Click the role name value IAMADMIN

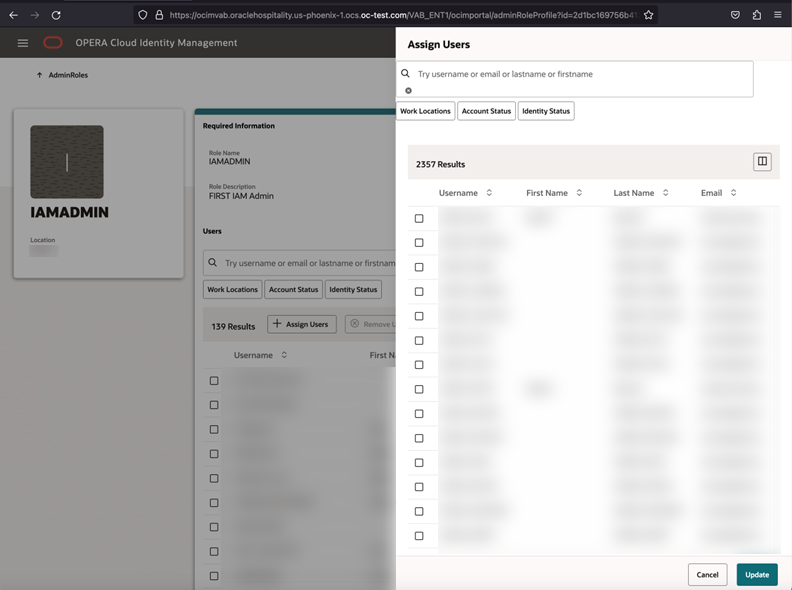pyautogui.click(x=230, y=162)
